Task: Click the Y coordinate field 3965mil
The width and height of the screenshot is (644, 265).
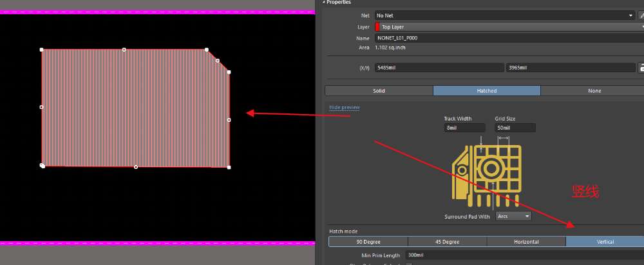Action: 571,68
